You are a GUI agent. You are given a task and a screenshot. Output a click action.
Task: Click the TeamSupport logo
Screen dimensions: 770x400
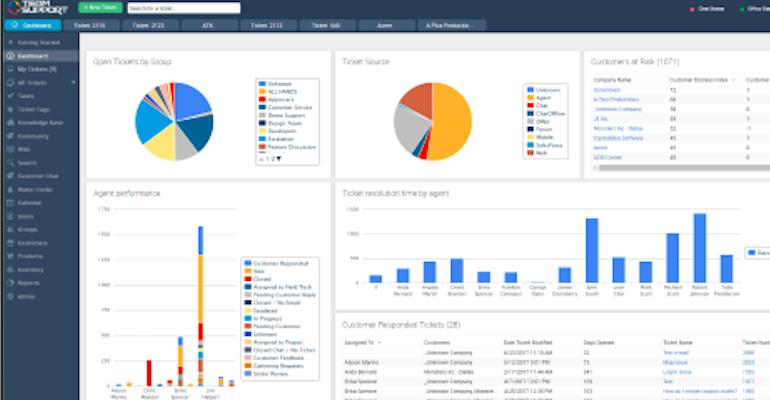37,7
